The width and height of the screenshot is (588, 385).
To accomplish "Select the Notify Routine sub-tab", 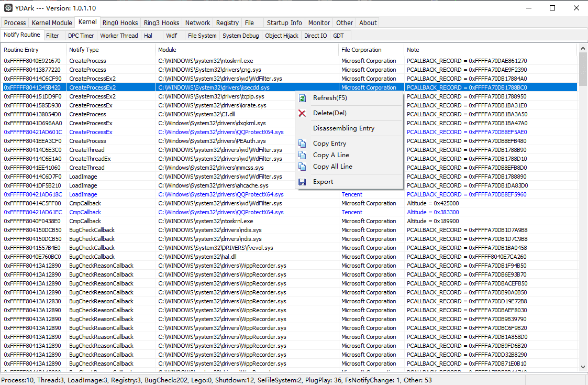I will pos(22,35).
